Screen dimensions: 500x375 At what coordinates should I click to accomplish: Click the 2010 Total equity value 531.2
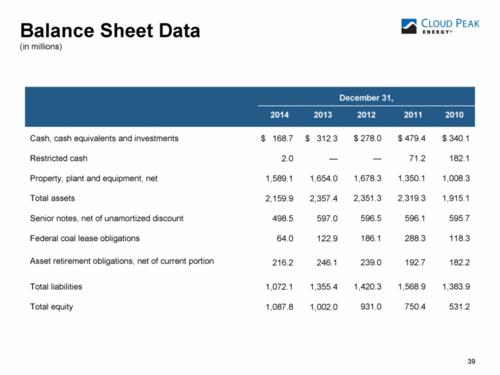459,307
